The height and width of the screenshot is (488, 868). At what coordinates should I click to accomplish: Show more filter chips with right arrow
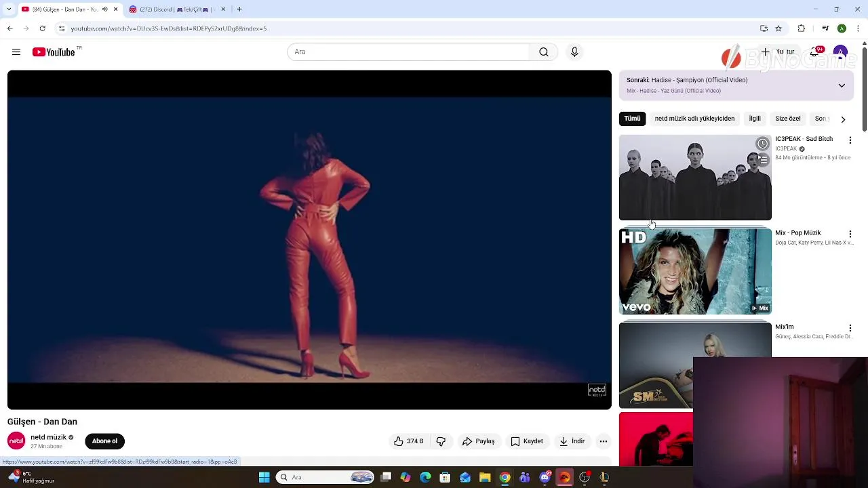click(843, 119)
